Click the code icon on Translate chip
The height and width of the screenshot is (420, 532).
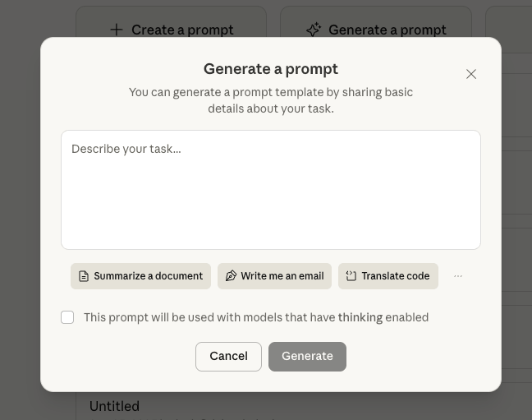point(351,276)
